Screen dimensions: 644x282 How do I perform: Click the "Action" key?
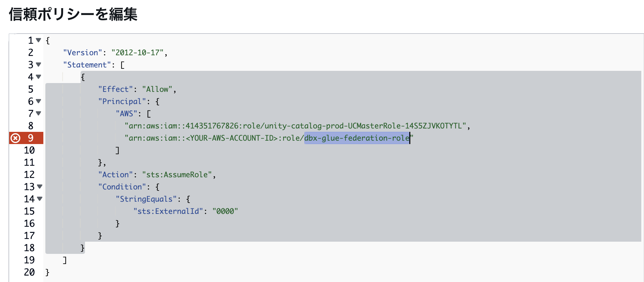click(x=116, y=175)
